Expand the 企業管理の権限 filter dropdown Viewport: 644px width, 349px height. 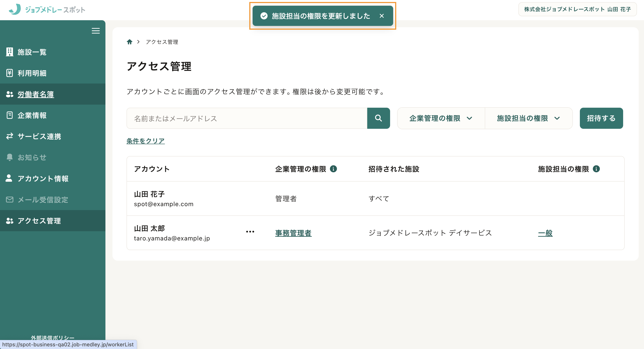441,118
